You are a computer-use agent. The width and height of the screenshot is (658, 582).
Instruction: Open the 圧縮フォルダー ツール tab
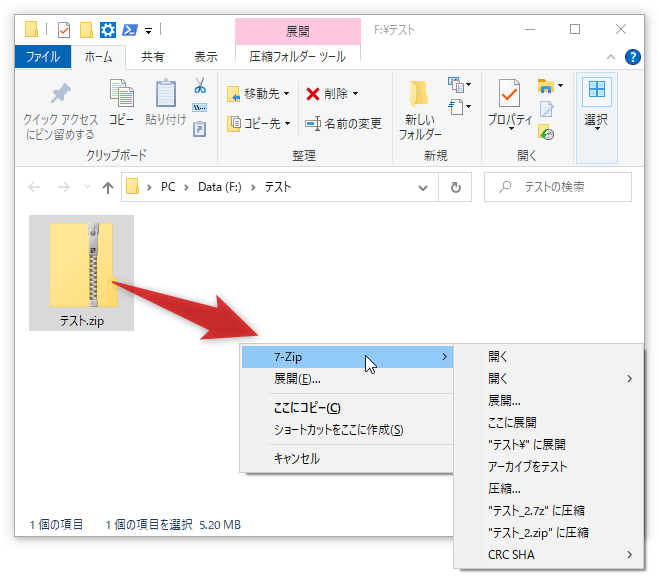tap(297, 57)
